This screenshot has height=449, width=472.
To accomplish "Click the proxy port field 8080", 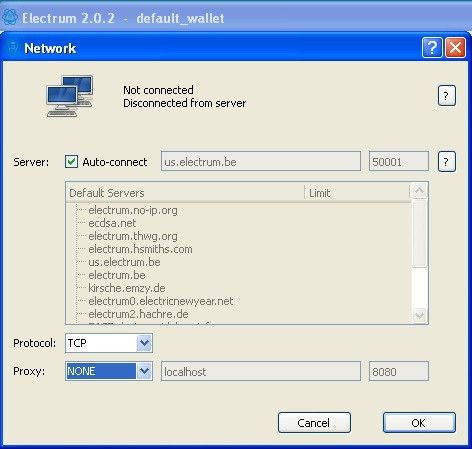I will [399, 371].
